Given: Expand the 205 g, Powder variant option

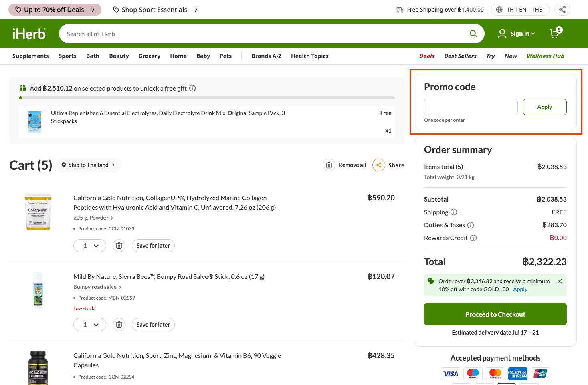Looking at the screenshot, I should pos(93,218).
